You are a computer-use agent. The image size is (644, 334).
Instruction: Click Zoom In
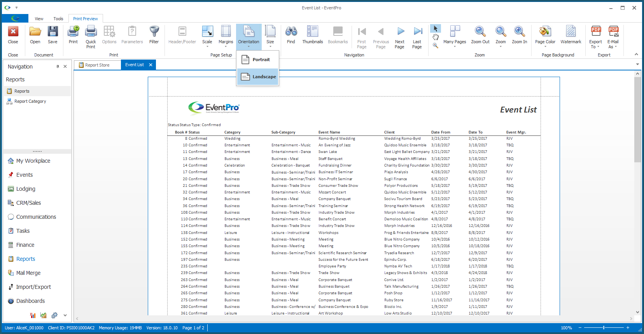519,35
